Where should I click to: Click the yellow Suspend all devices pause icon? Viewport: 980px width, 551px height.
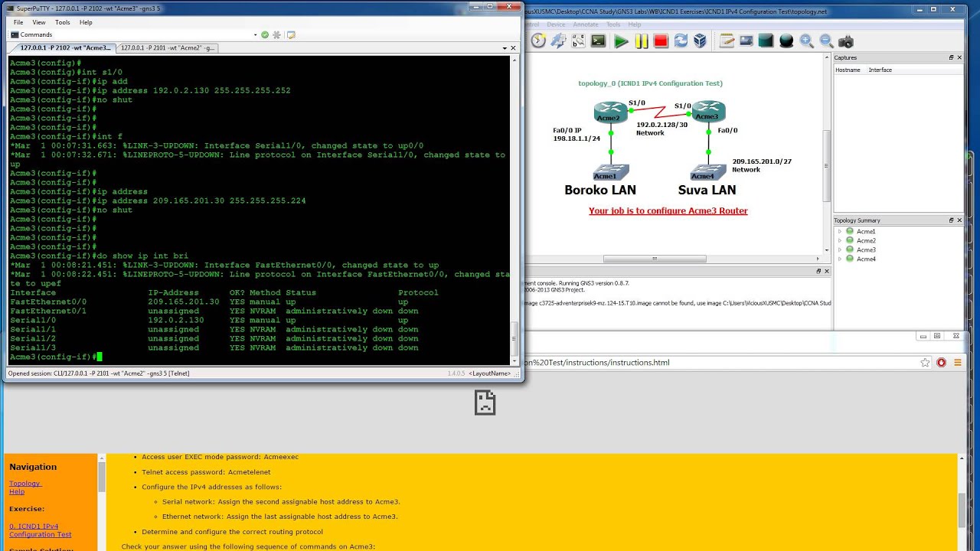coord(642,41)
